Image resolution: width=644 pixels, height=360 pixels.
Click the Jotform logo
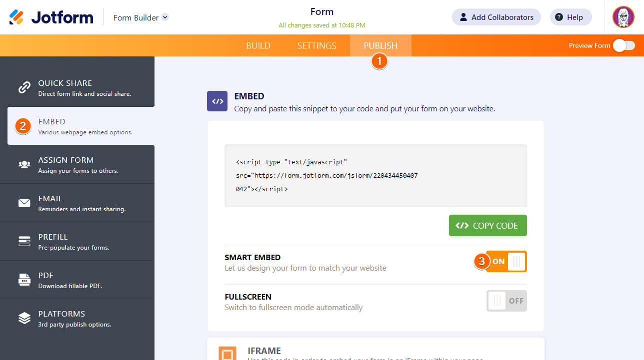51,17
